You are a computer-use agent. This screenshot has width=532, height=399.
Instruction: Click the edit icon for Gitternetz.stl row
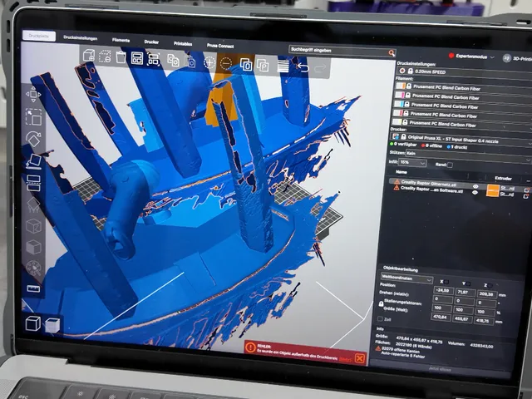[x=526, y=190]
